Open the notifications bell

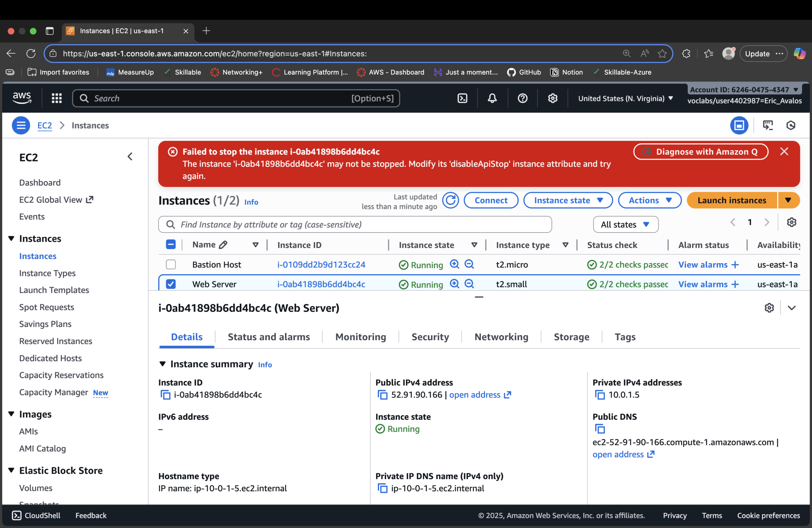tap(492, 98)
